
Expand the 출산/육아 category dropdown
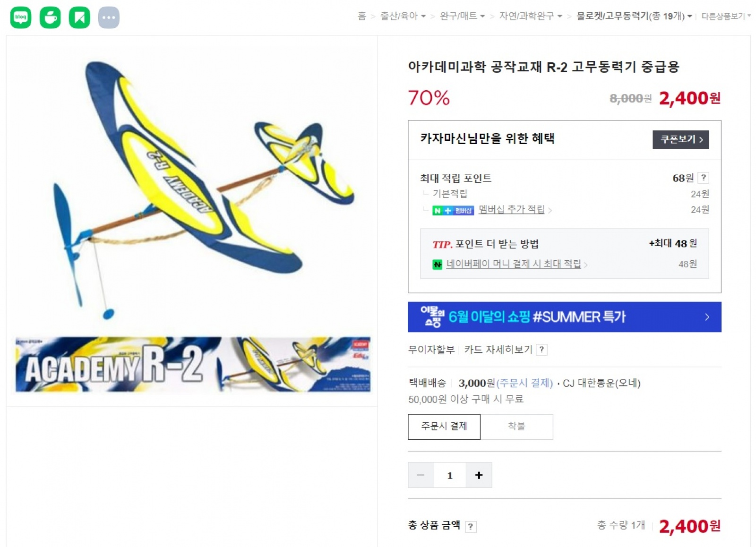(x=403, y=16)
